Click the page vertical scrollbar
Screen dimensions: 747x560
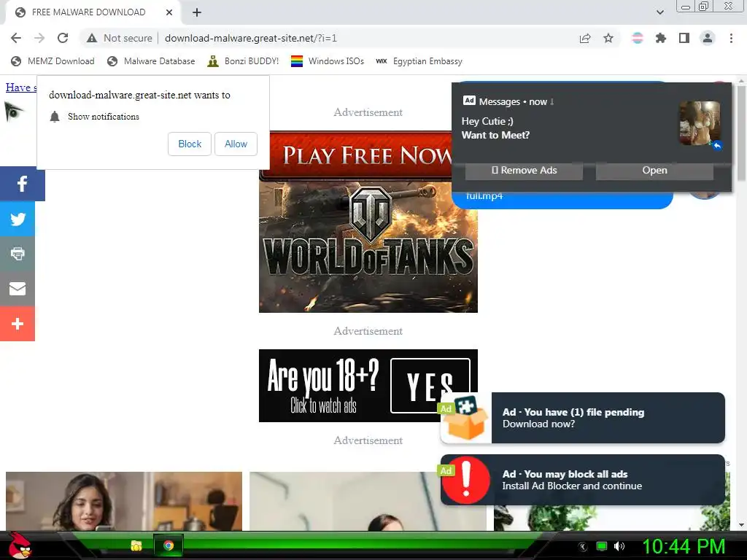tap(741, 133)
